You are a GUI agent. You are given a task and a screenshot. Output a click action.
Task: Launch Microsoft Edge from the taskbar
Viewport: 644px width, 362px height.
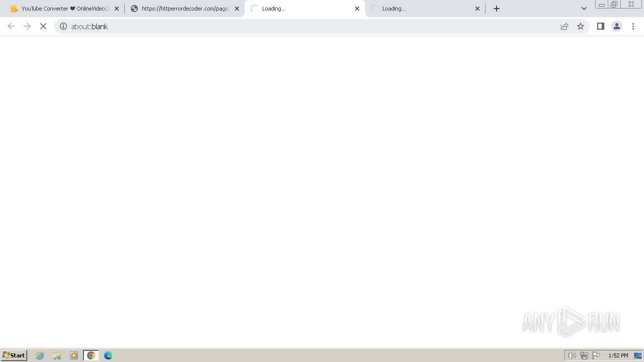(x=108, y=355)
